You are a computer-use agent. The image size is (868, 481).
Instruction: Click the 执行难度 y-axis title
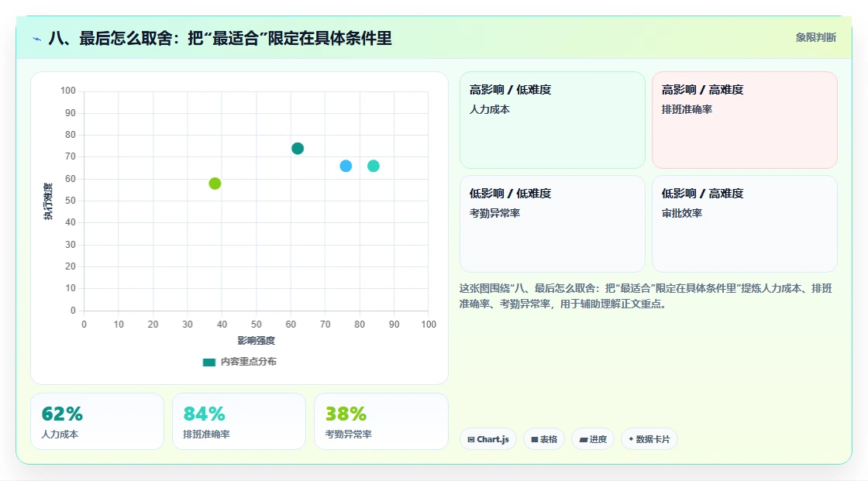pos(48,201)
